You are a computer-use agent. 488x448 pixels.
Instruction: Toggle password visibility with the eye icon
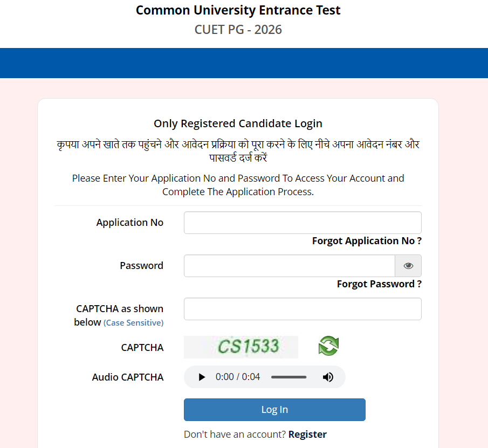pyautogui.click(x=408, y=266)
